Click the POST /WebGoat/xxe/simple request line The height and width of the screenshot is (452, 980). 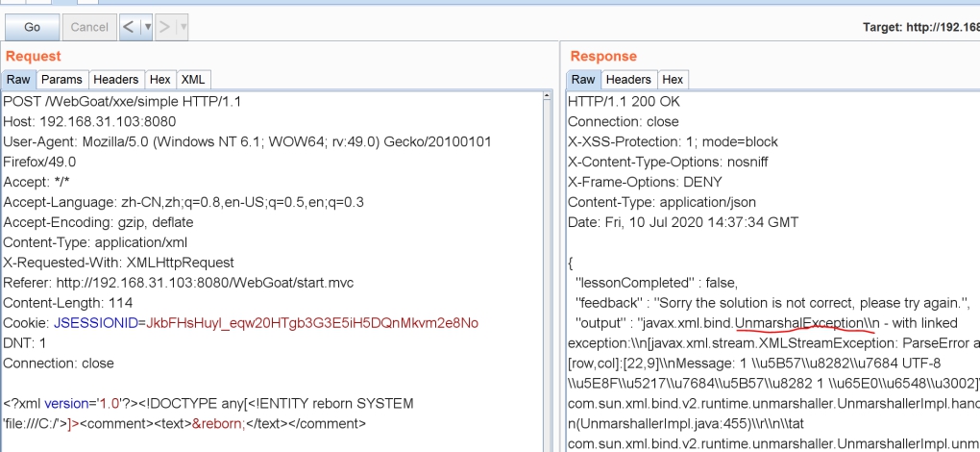pos(122,101)
